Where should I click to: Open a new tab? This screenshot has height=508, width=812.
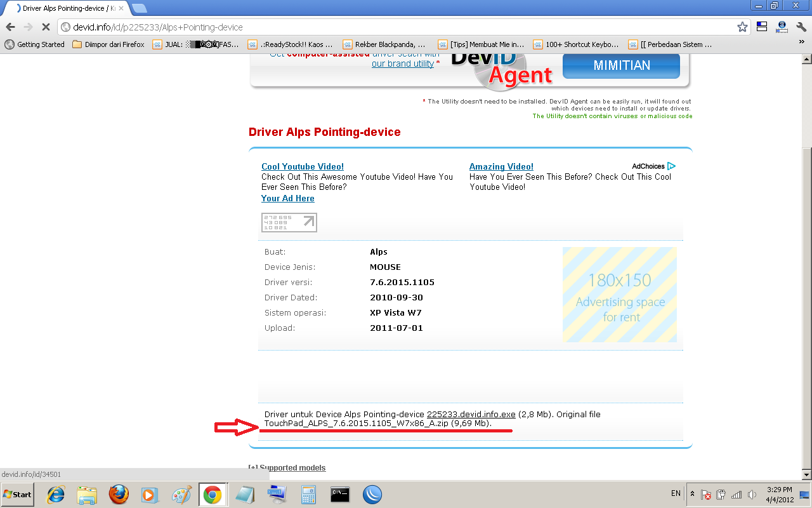[x=139, y=8]
